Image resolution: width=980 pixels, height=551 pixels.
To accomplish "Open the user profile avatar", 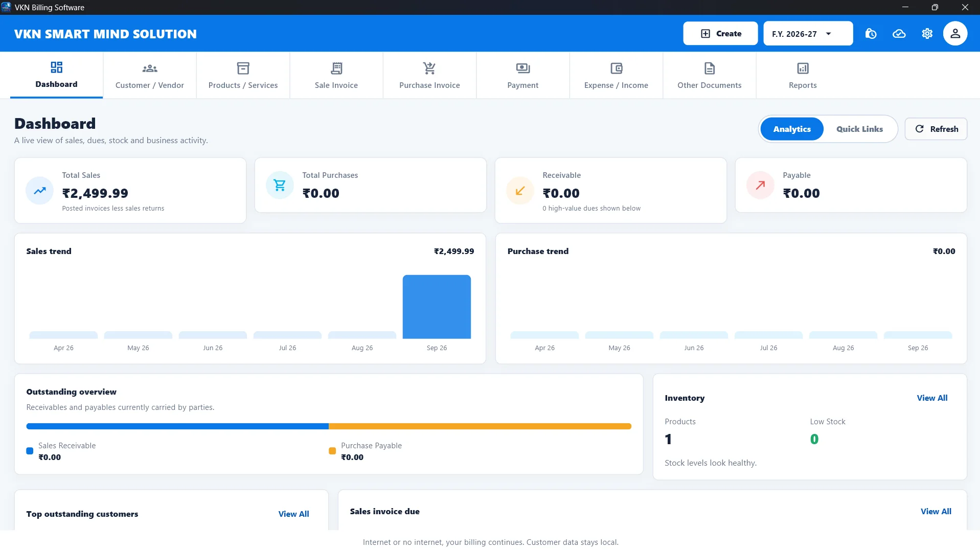I will [x=955, y=34].
